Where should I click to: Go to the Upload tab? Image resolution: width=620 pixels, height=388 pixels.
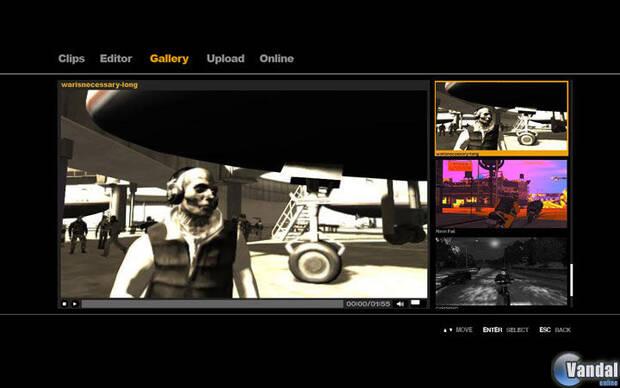225,59
